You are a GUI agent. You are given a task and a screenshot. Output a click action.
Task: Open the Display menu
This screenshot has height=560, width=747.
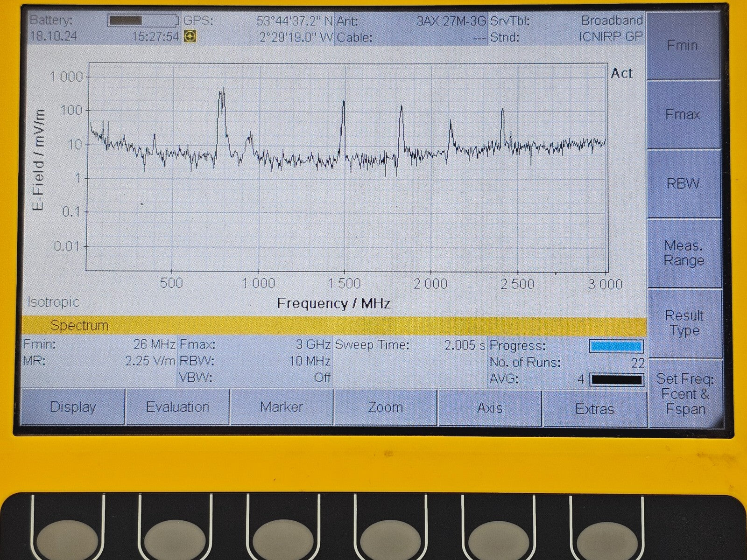coord(74,407)
